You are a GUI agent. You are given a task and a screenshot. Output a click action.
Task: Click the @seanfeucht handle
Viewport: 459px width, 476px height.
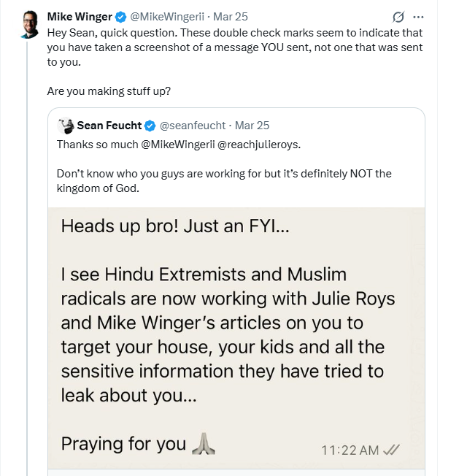pyautogui.click(x=193, y=126)
